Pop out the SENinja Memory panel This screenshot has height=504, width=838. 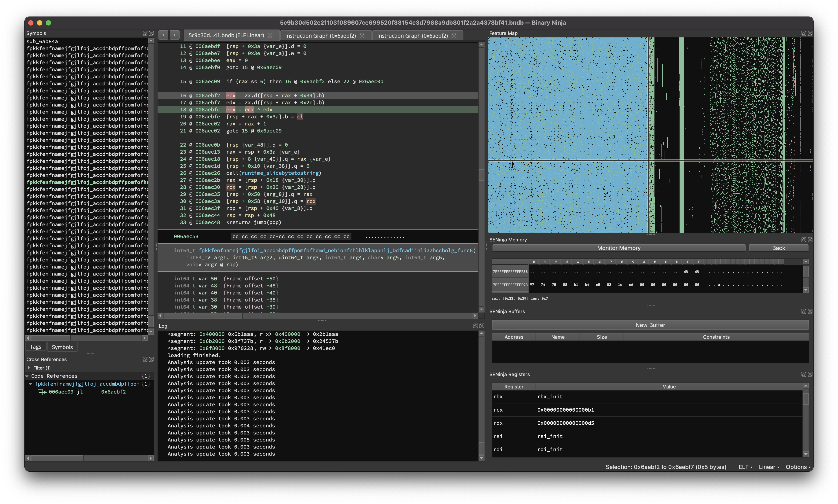[804, 240]
